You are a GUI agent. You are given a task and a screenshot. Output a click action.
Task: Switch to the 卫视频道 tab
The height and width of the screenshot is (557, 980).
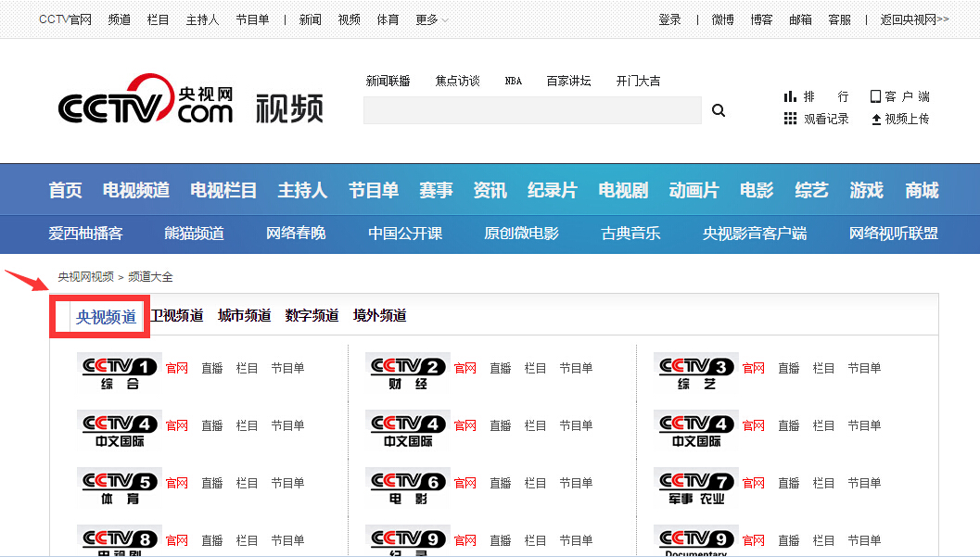coord(177,315)
